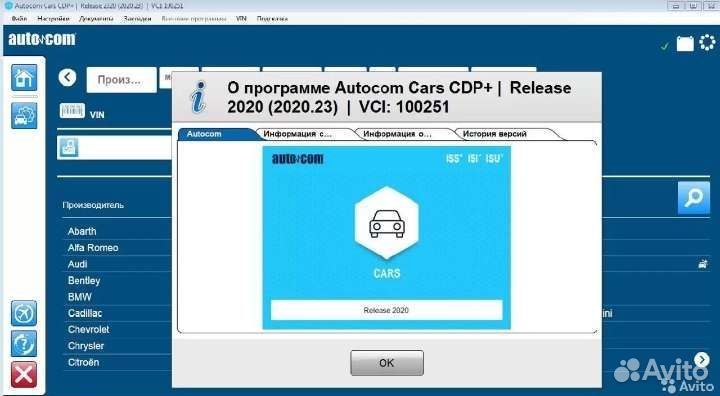Viewport: 720px width, 396px height.
Task: Select Audi from manufacturer list
Action: (x=77, y=264)
